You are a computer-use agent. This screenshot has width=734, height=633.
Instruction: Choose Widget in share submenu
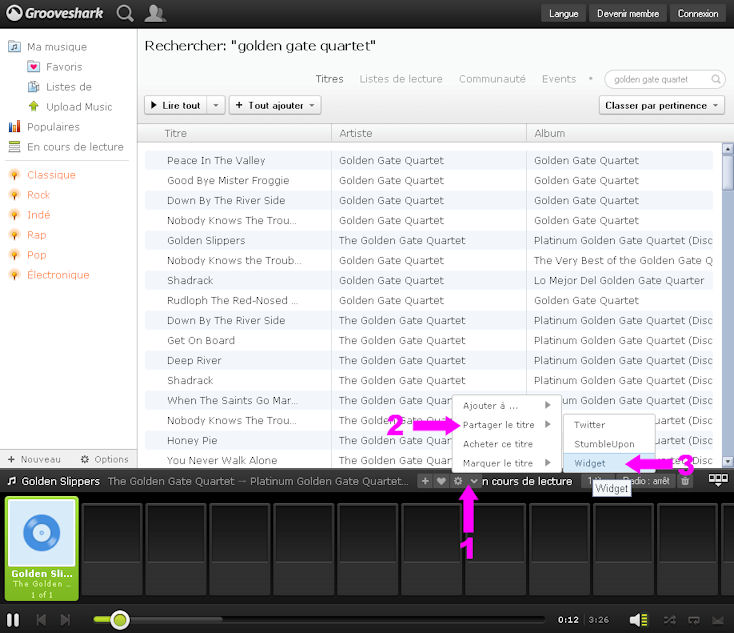pyautogui.click(x=609, y=463)
